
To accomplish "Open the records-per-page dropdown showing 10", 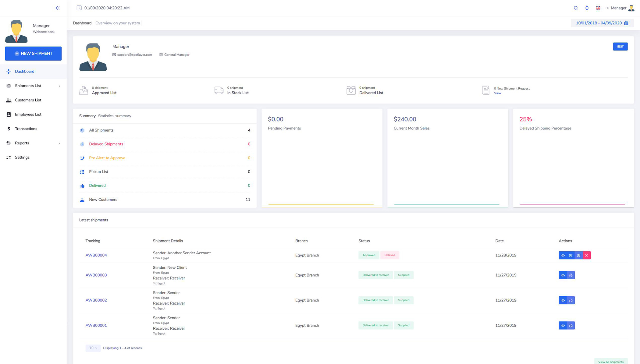I will [x=93, y=348].
